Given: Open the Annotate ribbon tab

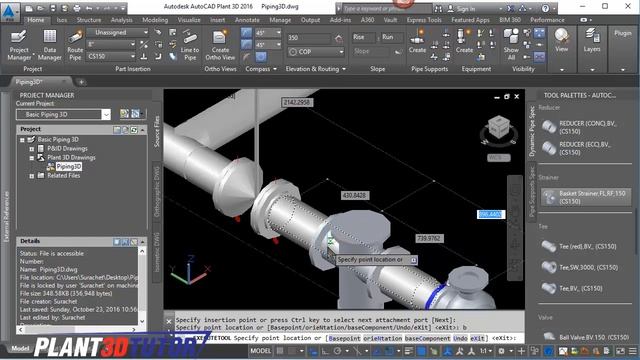Looking at the screenshot, I should pos(247,20).
